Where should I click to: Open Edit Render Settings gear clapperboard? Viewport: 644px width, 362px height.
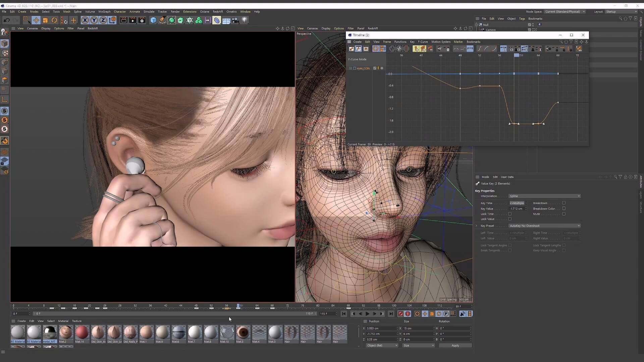pyautogui.click(x=142, y=20)
